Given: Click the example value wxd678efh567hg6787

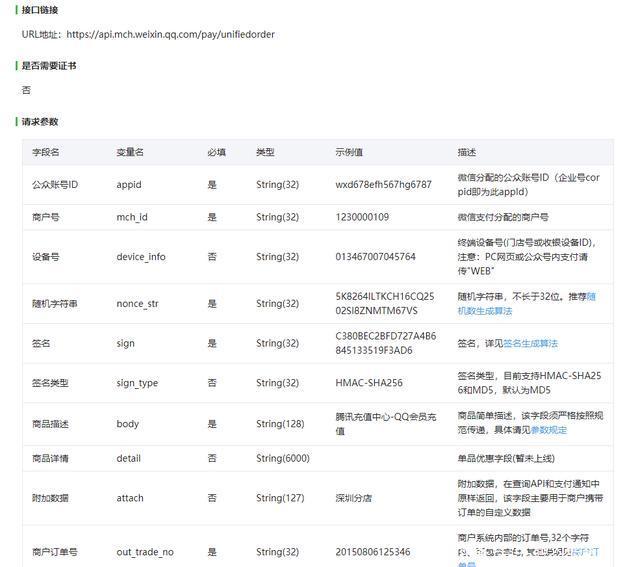Looking at the screenshot, I should coord(383,185).
